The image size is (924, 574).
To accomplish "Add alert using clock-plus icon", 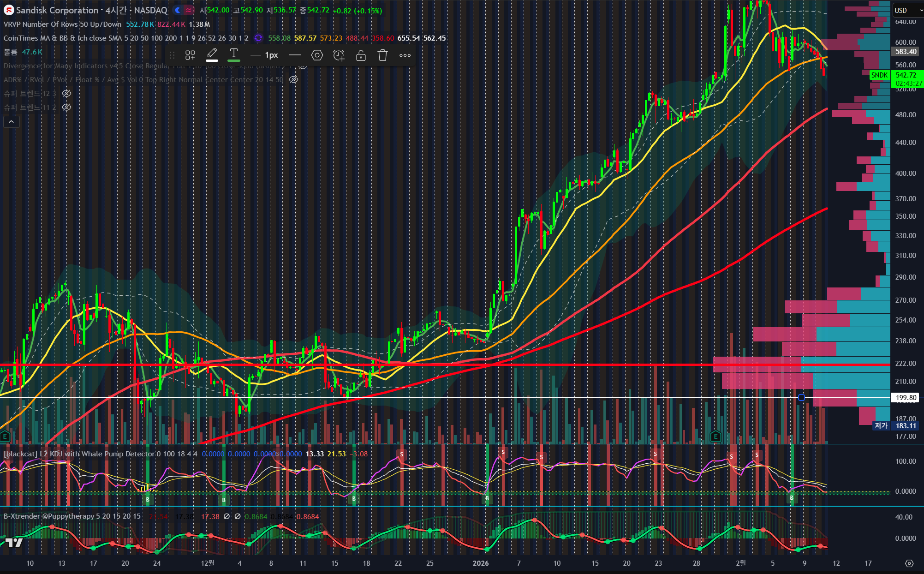I will pos(339,55).
